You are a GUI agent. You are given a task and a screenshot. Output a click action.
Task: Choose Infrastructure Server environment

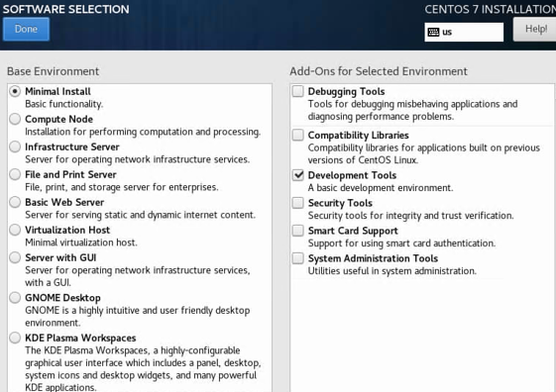point(15,147)
